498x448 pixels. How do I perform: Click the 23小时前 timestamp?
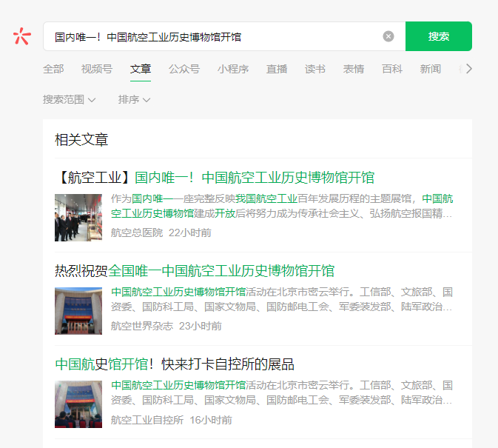[201, 326]
